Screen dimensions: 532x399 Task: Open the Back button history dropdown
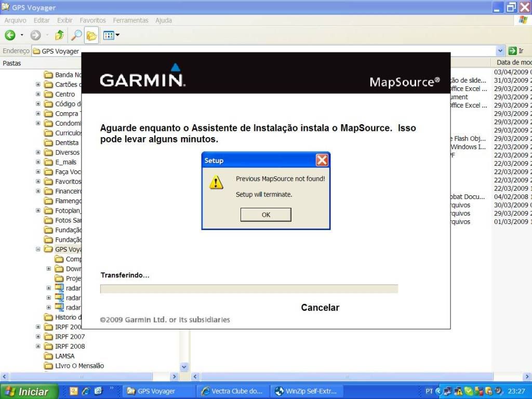(x=22, y=35)
